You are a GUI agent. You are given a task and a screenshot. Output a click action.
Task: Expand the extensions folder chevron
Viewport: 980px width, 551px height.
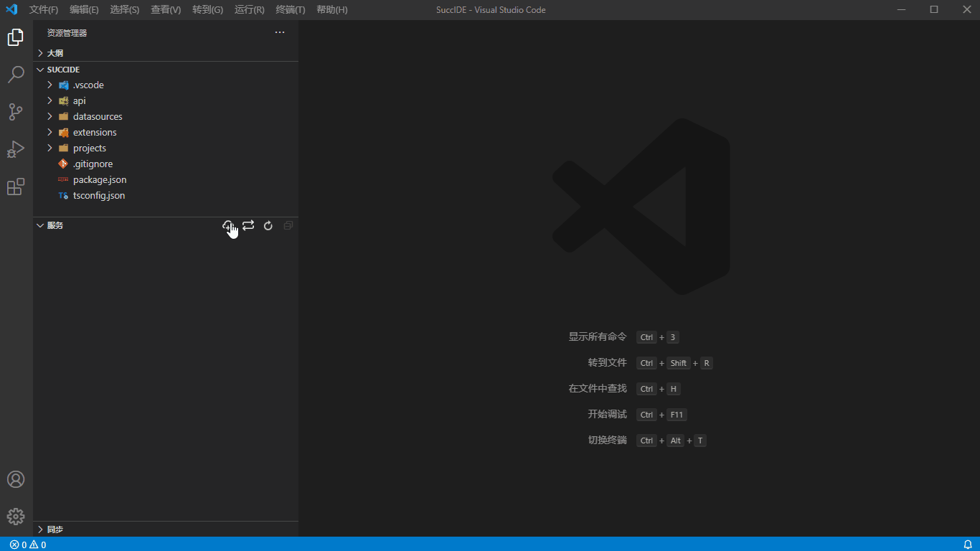50,133
